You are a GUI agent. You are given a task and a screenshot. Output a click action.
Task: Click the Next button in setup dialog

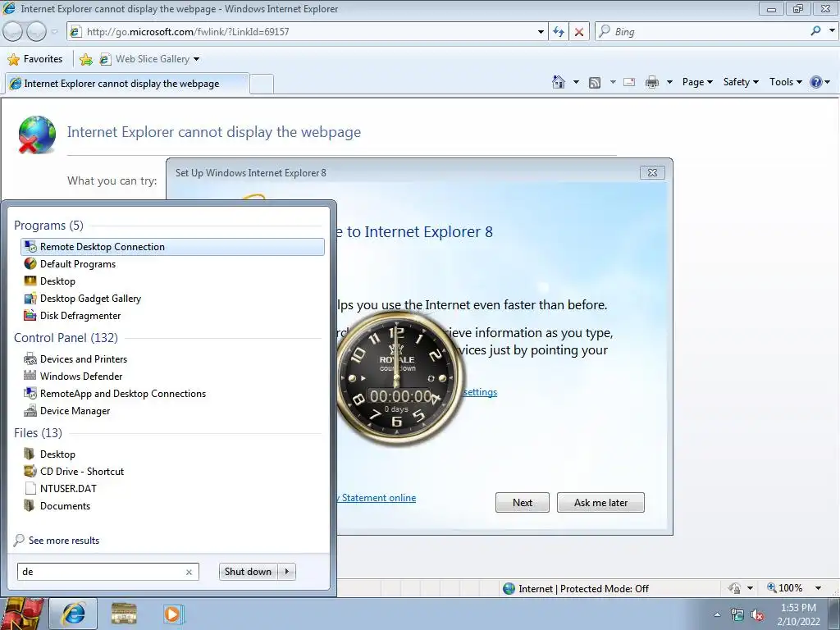[523, 503]
